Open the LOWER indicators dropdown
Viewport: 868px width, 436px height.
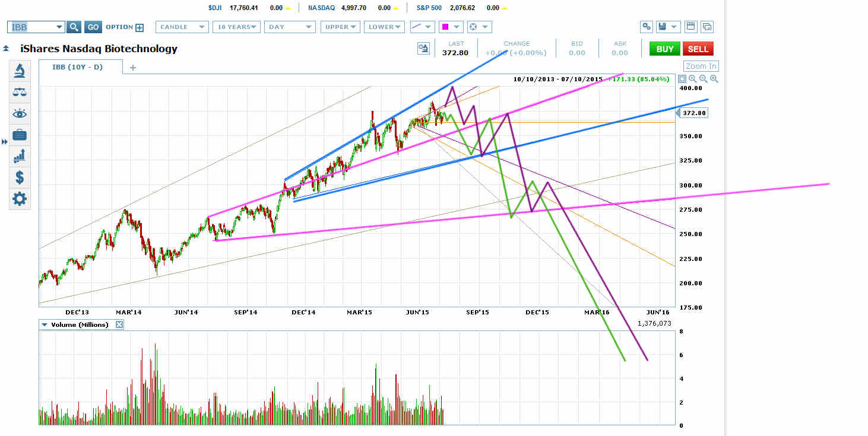pyautogui.click(x=385, y=27)
